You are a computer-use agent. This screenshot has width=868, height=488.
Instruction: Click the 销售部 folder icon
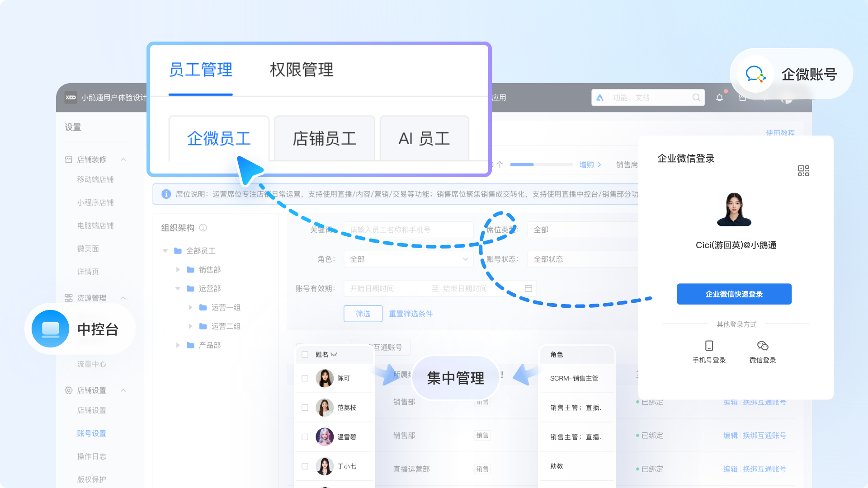pyautogui.click(x=191, y=270)
